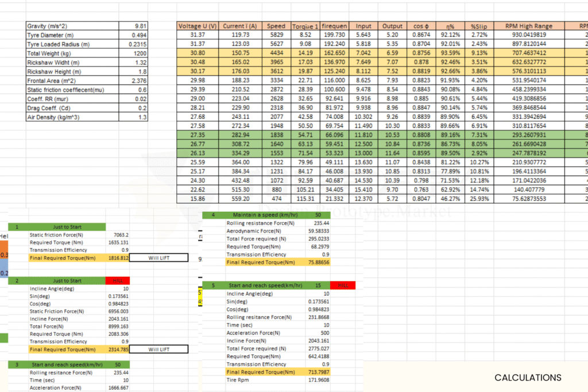
Task: Click the torque cell 115.31
Action: [305, 199]
